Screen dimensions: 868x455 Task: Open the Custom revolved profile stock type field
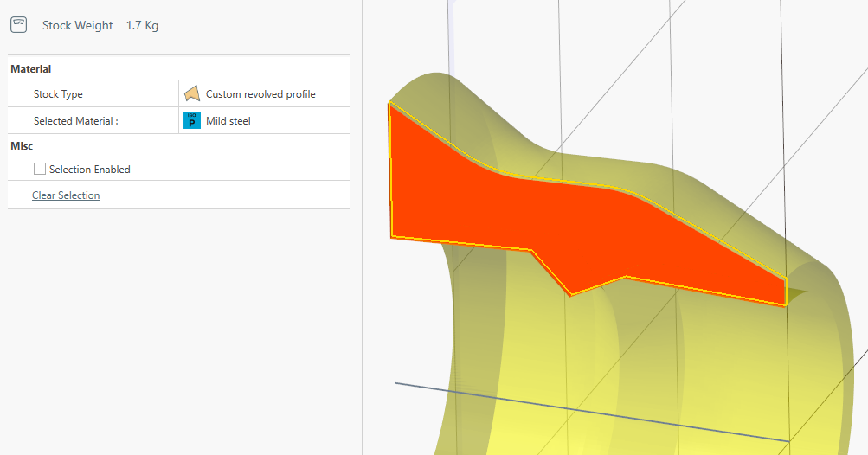click(x=260, y=94)
